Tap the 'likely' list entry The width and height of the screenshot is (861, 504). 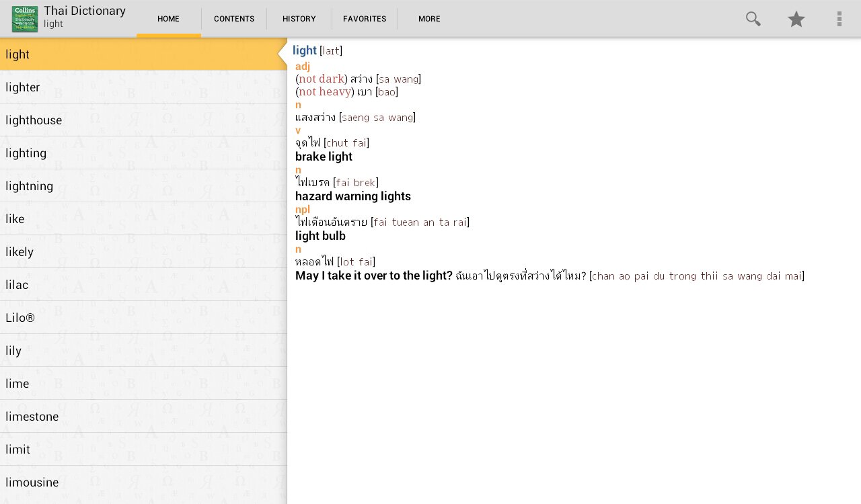click(x=135, y=252)
